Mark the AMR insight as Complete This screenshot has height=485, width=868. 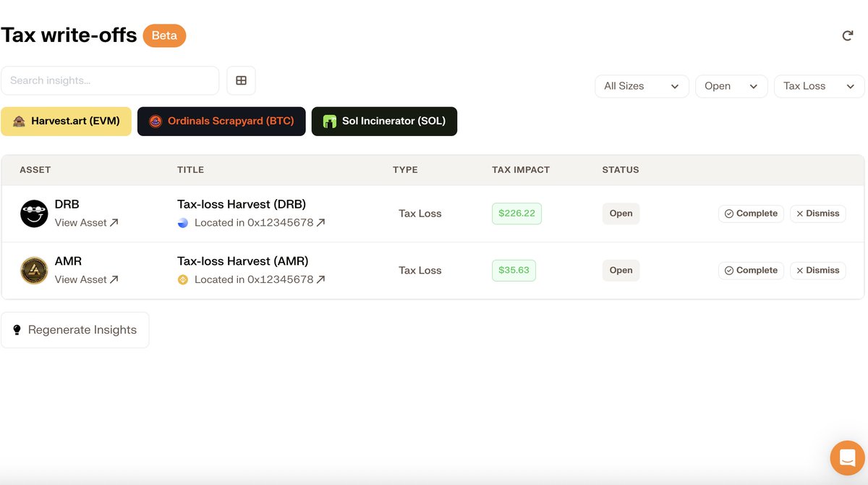tap(751, 270)
